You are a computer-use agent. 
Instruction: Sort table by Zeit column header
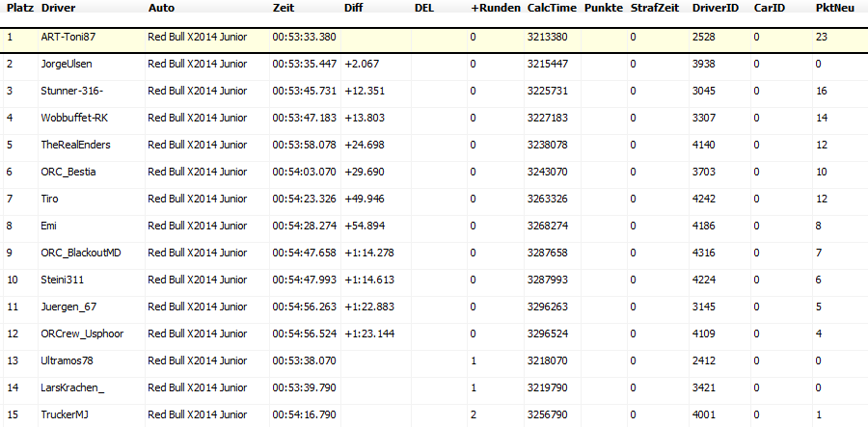click(283, 8)
